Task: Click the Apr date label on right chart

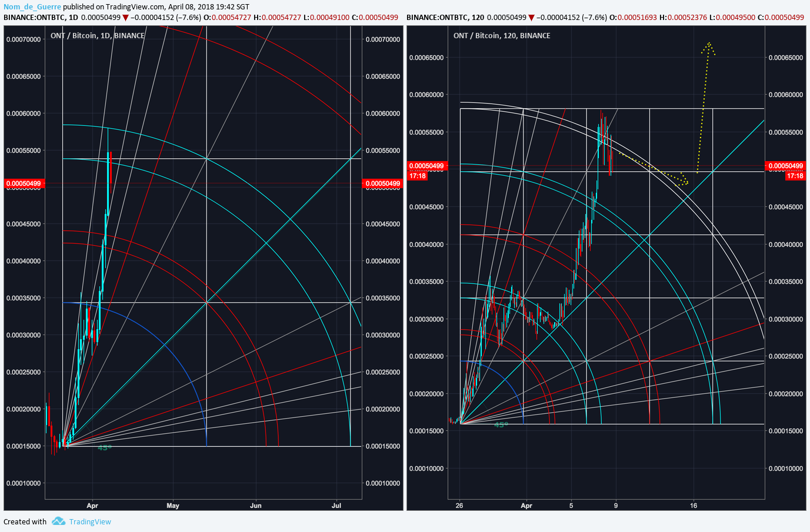Action: pyautogui.click(x=526, y=506)
